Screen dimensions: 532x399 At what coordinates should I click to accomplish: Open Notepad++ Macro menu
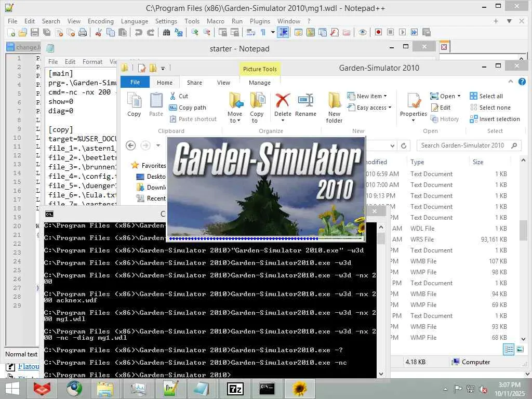point(216,21)
